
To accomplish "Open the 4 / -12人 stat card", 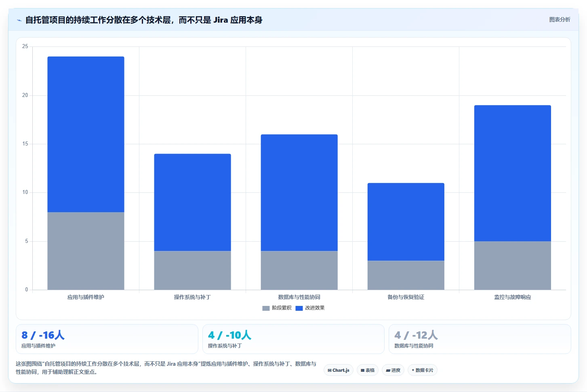I will click(480, 339).
